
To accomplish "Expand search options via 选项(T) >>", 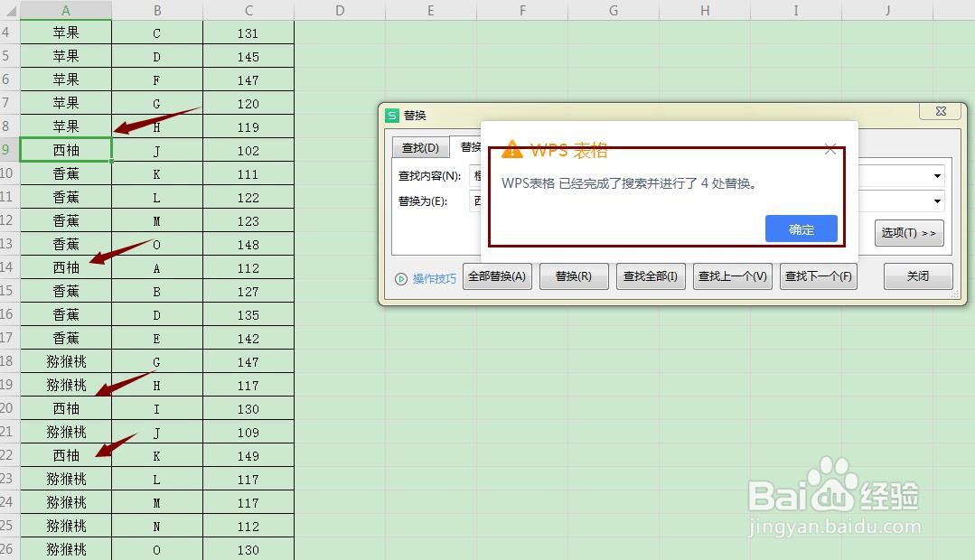I will tap(908, 232).
